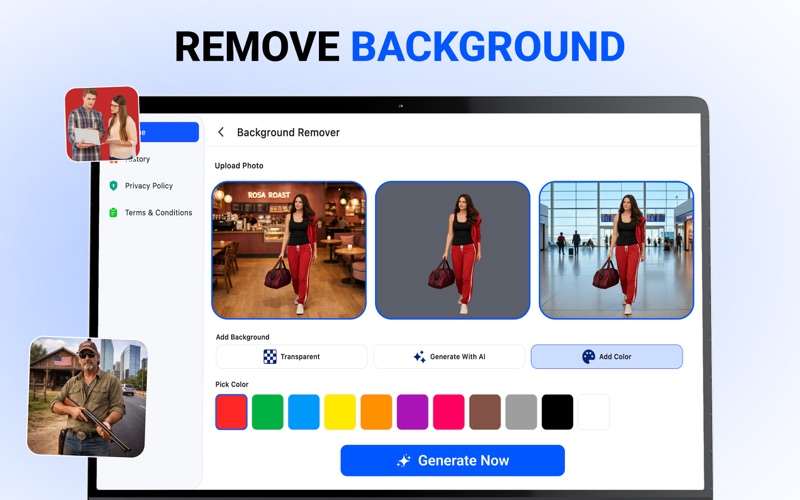Screen dimensions: 800x500
Task: Select the highlighted blue sidebar item
Action: point(168,132)
